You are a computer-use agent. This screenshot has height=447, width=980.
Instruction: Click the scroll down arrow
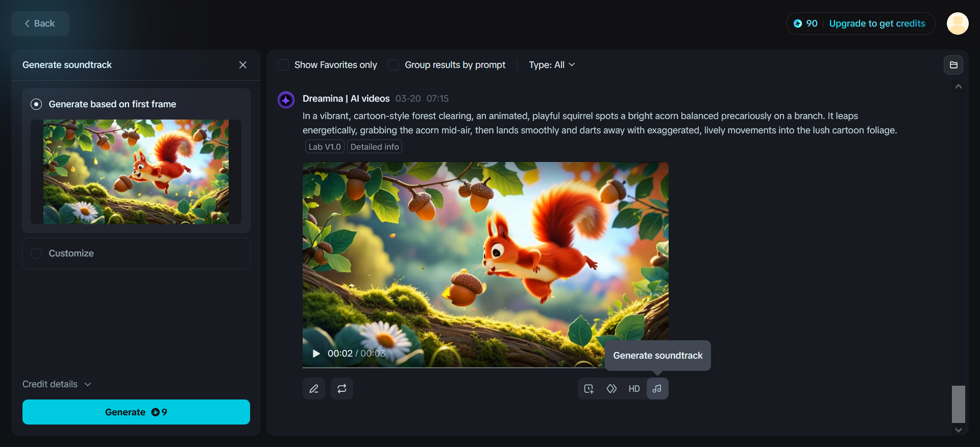959,430
